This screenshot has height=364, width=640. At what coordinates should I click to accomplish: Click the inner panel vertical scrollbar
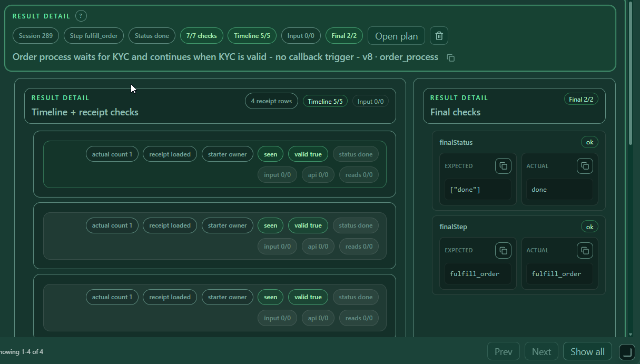click(x=631, y=74)
